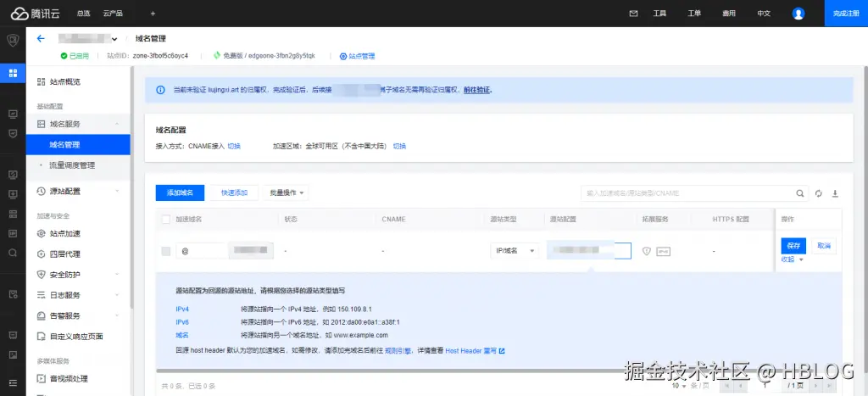Image resolution: width=868 pixels, height=396 pixels.
Task: Refresh the domain list
Action: (x=819, y=193)
